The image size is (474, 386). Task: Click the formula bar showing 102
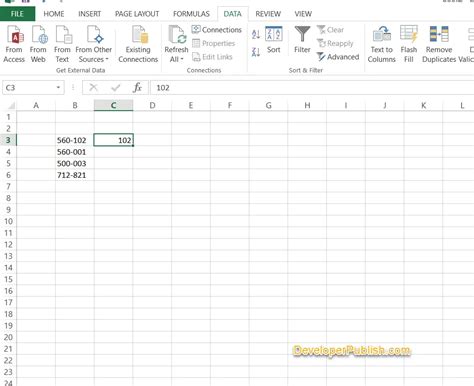click(312, 88)
